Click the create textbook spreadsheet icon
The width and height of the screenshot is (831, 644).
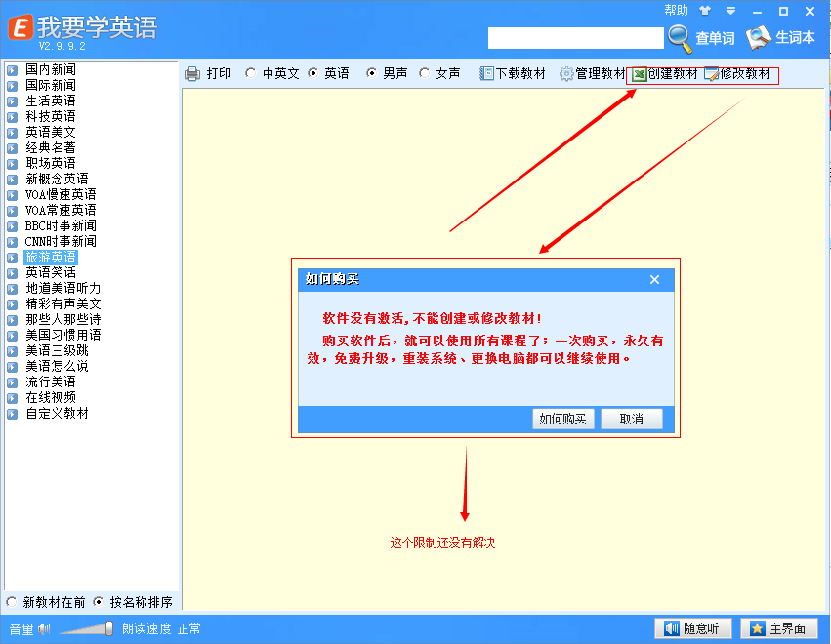pos(640,74)
